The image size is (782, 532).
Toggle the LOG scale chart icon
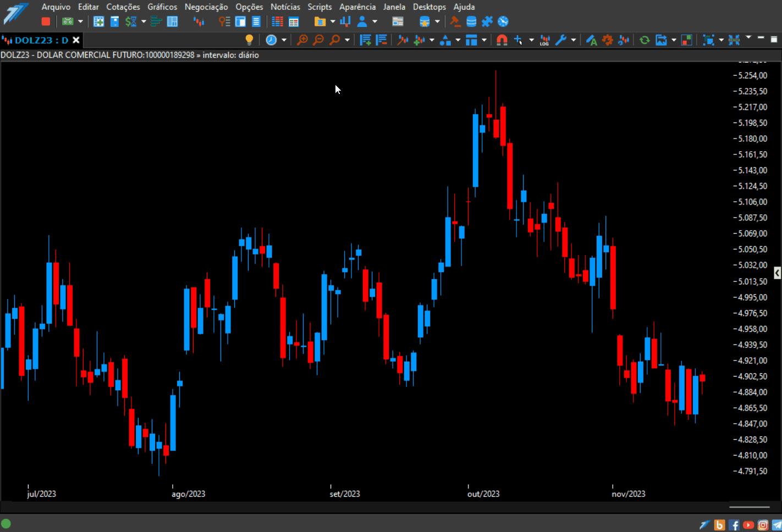pos(544,40)
